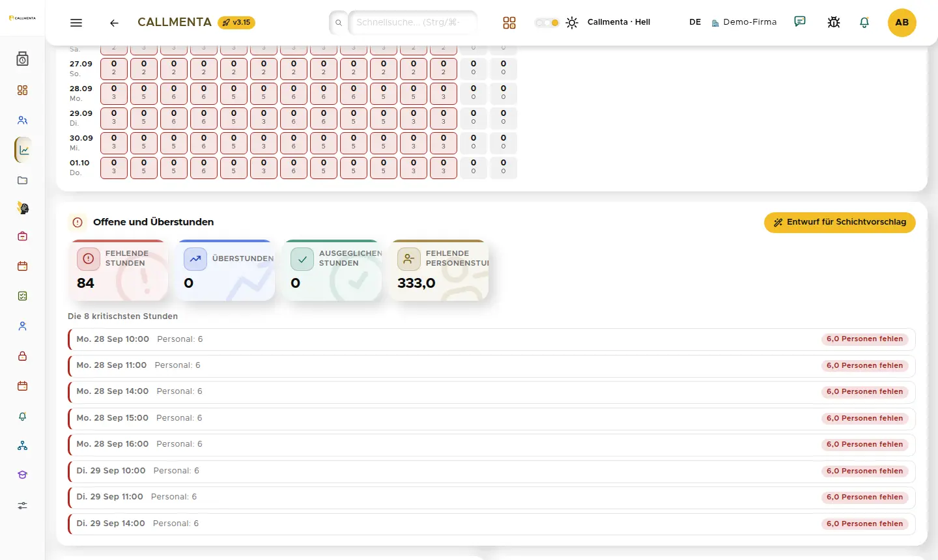Image resolution: width=938 pixels, height=560 pixels.
Task: Open the AB user avatar menu
Action: pos(902,23)
